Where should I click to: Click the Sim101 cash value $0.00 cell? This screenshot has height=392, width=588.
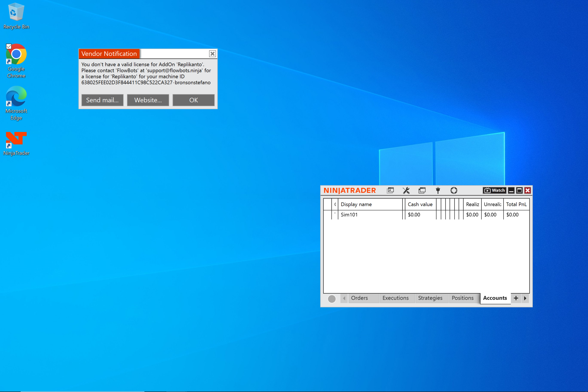pyautogui.click(x=420, y=215)
